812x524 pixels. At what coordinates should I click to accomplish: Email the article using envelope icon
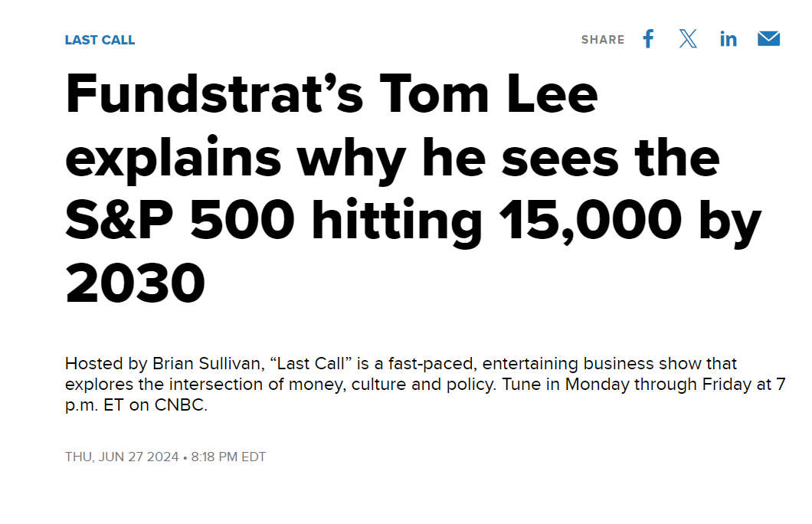[x=768, y=39]
